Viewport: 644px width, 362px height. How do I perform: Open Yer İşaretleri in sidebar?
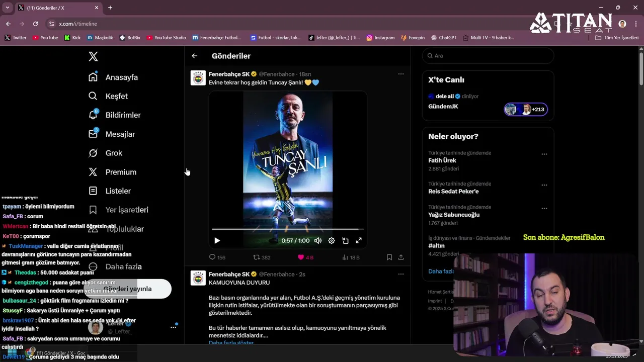click(x=118, y=210)
